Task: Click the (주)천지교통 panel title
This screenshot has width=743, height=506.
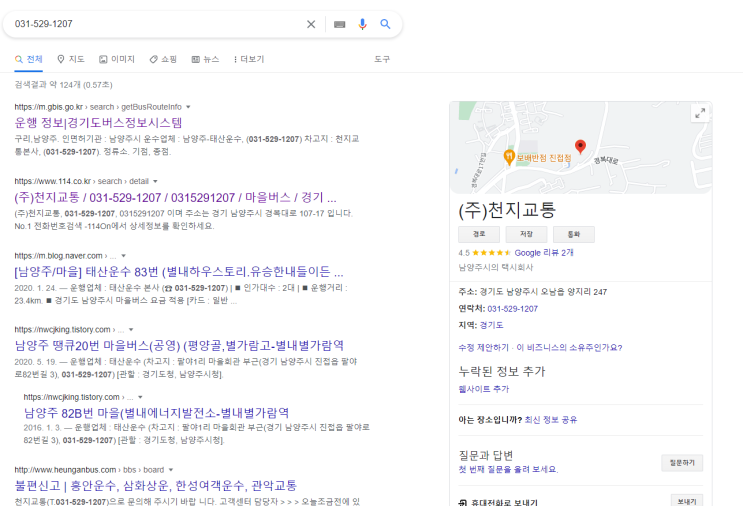Action: point(507,210)
